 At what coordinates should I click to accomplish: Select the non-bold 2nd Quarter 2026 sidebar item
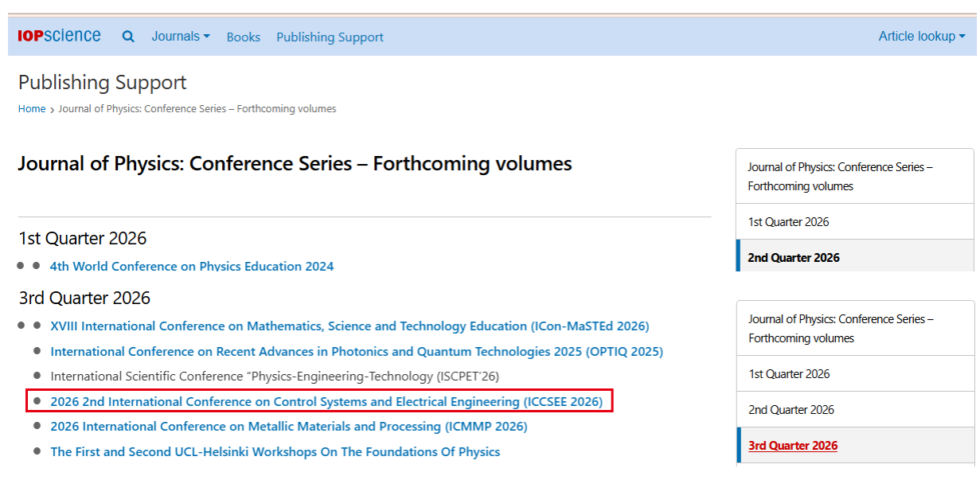[791, 410]
